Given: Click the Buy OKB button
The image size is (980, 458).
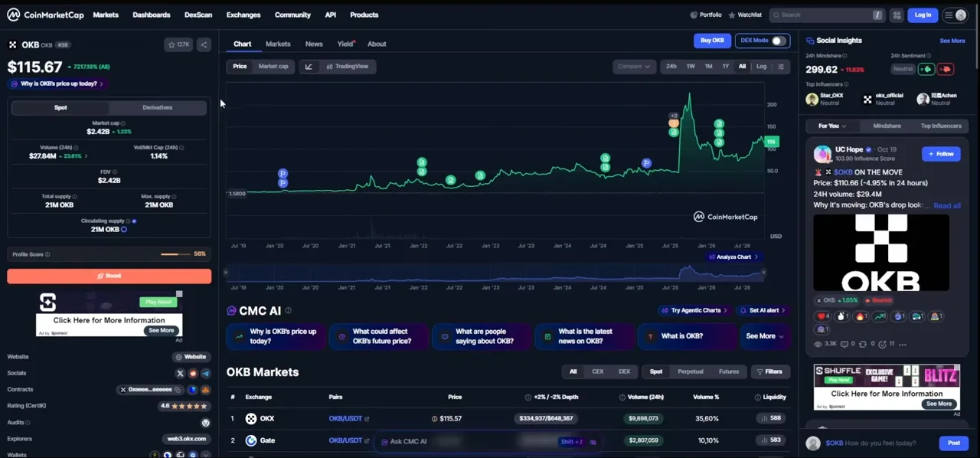Looking at the screenshot, I should coord(712,41).
